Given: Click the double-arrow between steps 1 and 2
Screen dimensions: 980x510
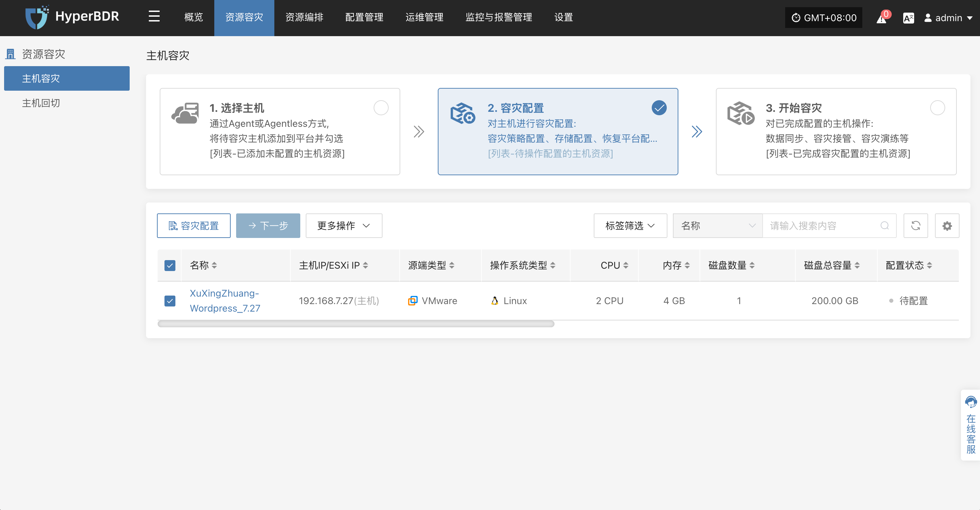Looking at the screenshot, I should coord(419,132).
